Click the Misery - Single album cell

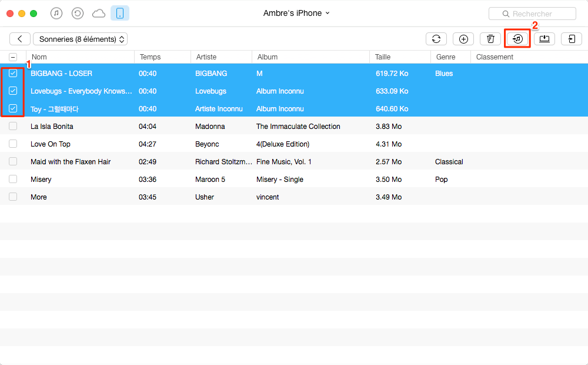point(280,180)
